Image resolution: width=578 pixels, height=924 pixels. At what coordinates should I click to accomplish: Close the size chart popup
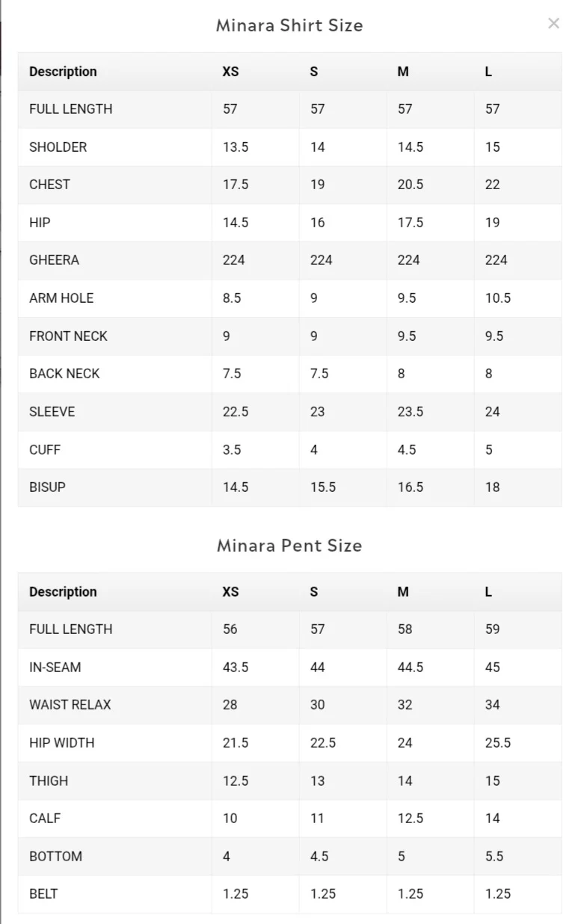point(553,24)
